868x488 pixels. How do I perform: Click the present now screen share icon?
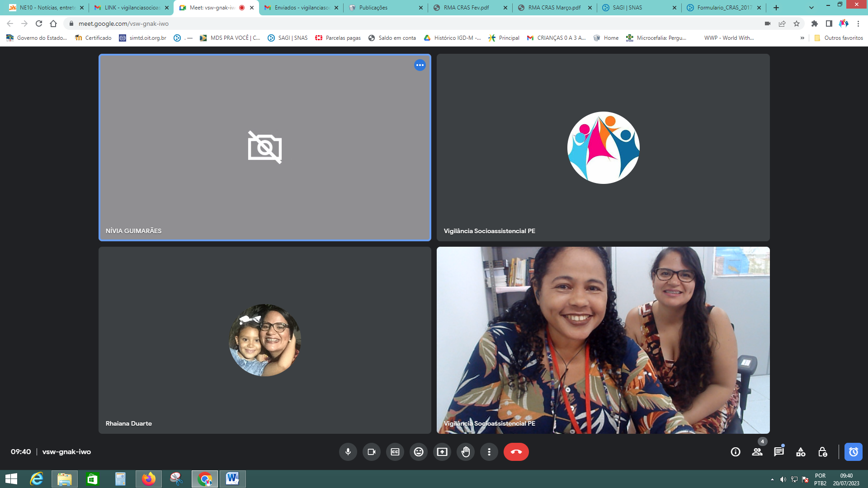coord(442,452)
